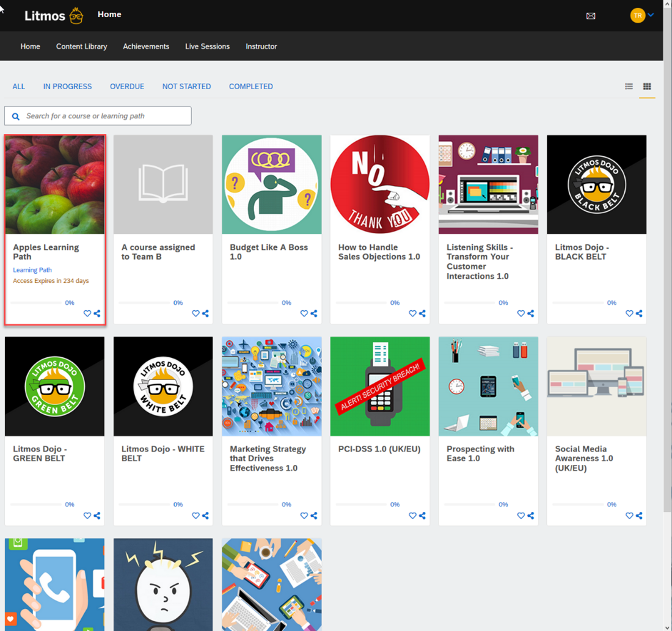Switch to grid view
672x631 pixels.
647,87
